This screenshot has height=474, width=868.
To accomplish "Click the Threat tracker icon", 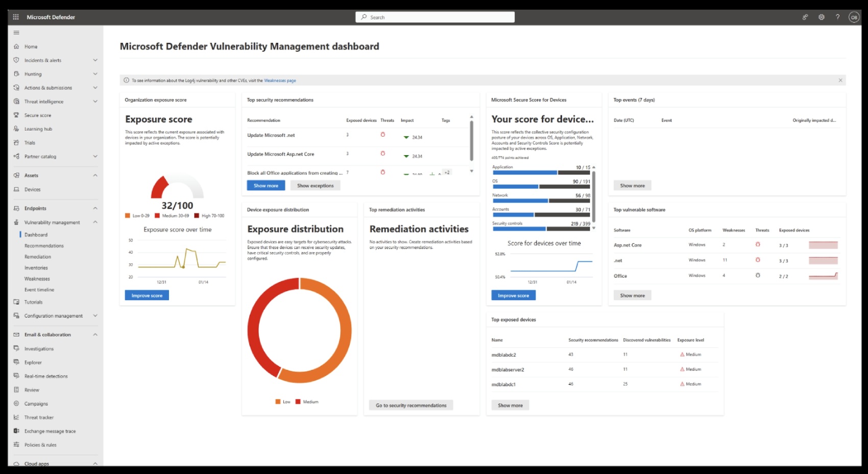I will pos(16,417).
